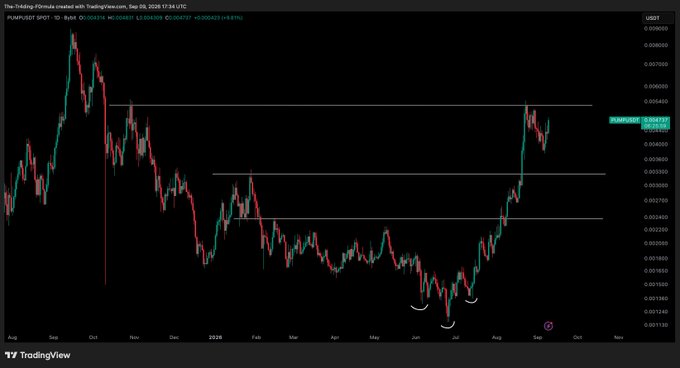Click the 0.001650 price axis label
Image resolution: width=680 pixels, height=368 pixels.
pos(656,271)
